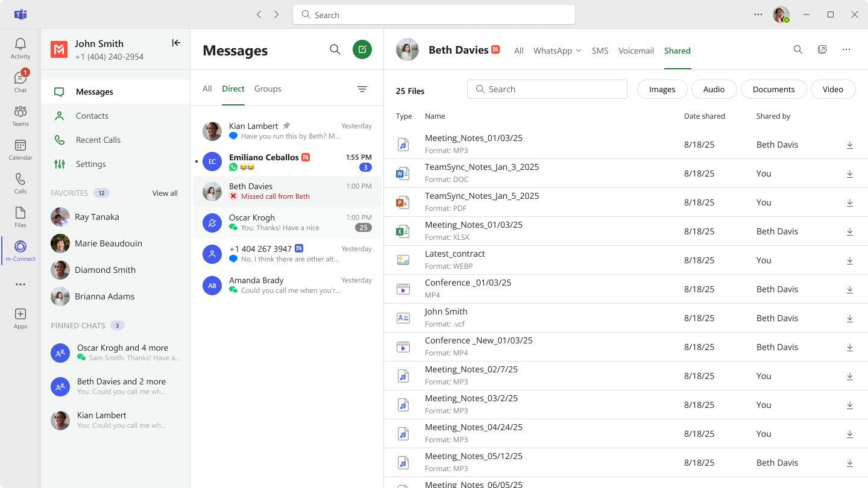This screenshot has width=868, height=488.
Task: Filter shared files by Documents
Action: pyautogui.click(x=773, y=89)
